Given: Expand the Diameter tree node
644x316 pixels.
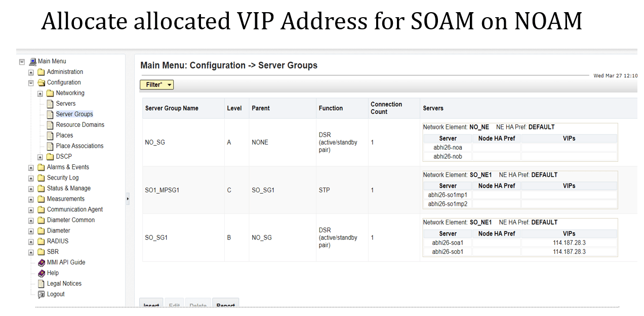Looking at the screenshot, I should pos(30,231).
